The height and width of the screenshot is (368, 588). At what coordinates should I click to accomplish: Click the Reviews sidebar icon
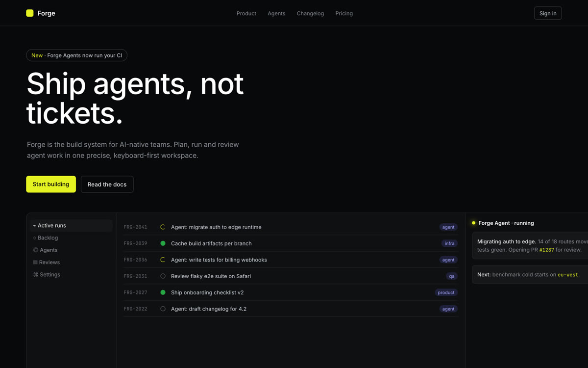click(x=35, y=263)
